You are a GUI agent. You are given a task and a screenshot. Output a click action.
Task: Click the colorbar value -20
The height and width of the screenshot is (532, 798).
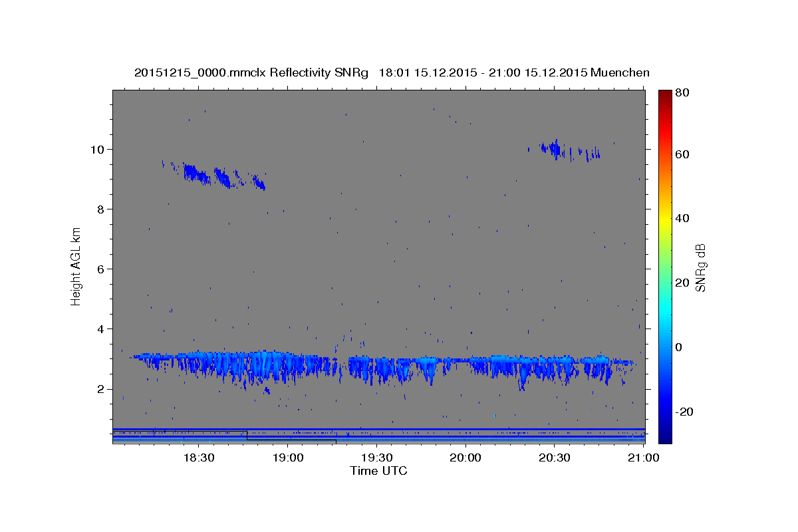point(684,412)
